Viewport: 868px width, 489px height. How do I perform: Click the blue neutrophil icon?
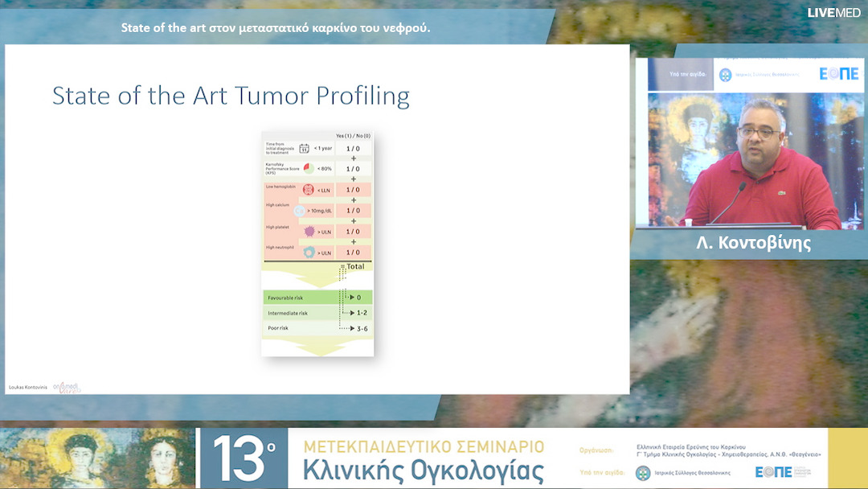pos(309,253)
